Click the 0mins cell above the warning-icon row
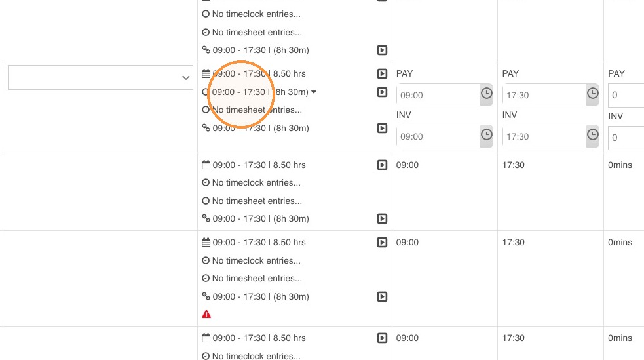This screenshot has width=644, height=360. 620,165
